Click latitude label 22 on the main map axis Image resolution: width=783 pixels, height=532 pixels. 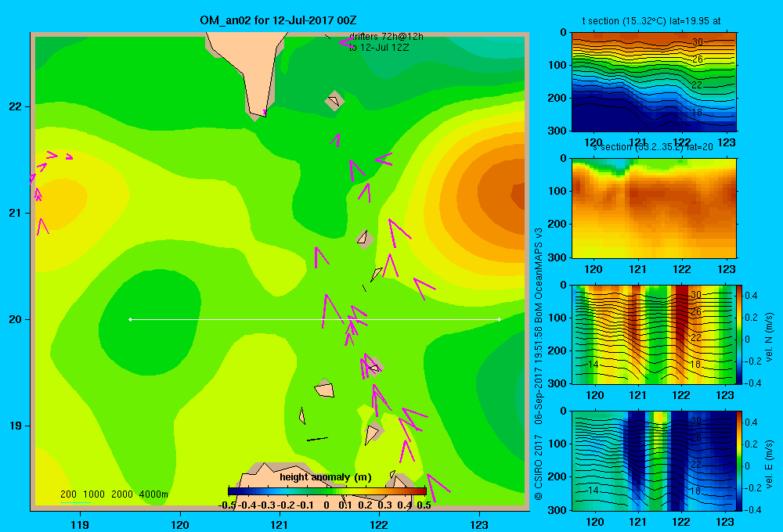16,107
